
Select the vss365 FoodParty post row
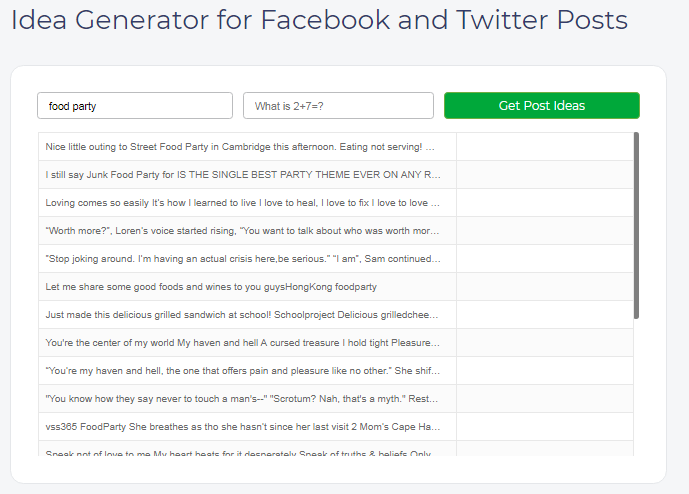(247, 427)
